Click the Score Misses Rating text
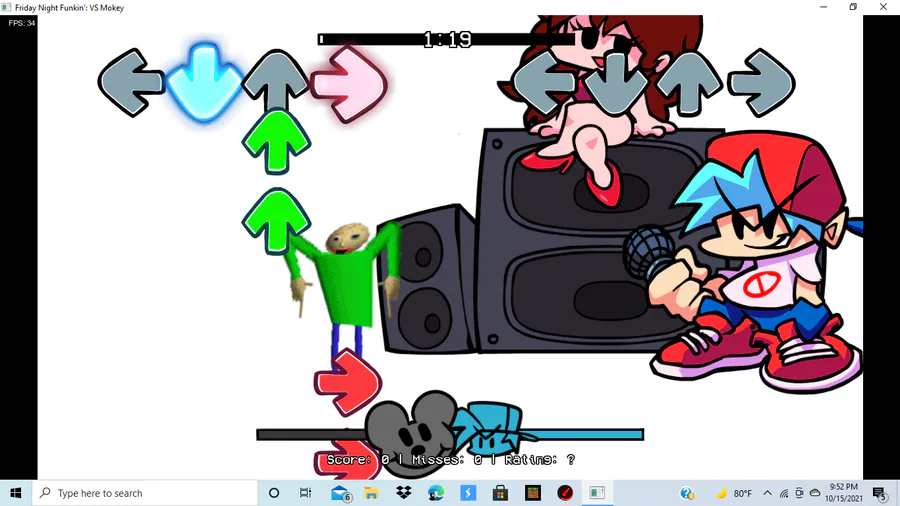 click(451, 460)
